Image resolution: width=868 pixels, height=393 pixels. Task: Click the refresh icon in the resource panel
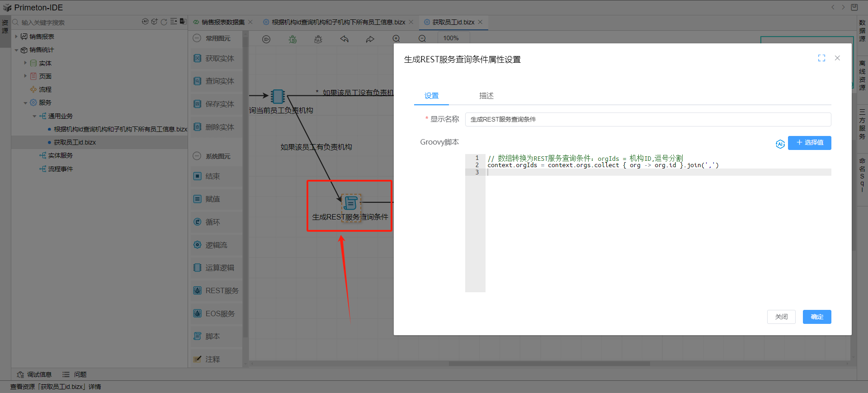point(164,22)
